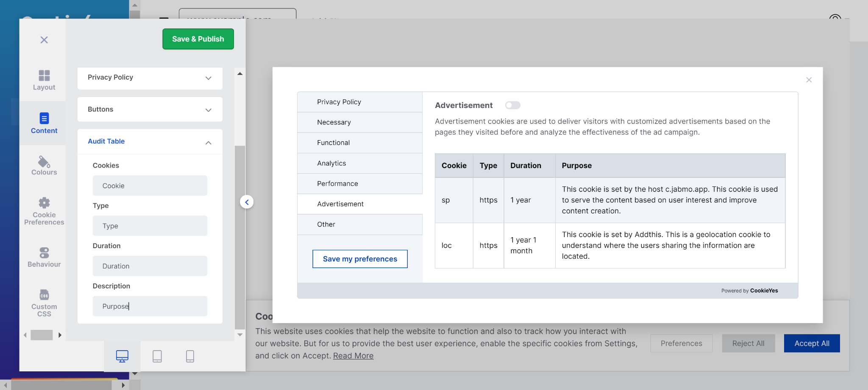Toggle the Advertisement cookies switch
This screenshot has height=390, width=868.
coord(512,105)
